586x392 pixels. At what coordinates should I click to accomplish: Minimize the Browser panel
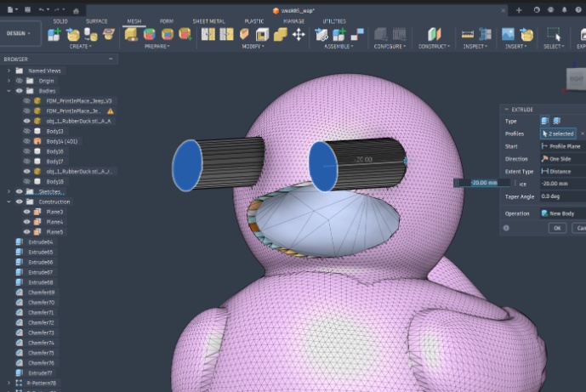coord(111,59)
